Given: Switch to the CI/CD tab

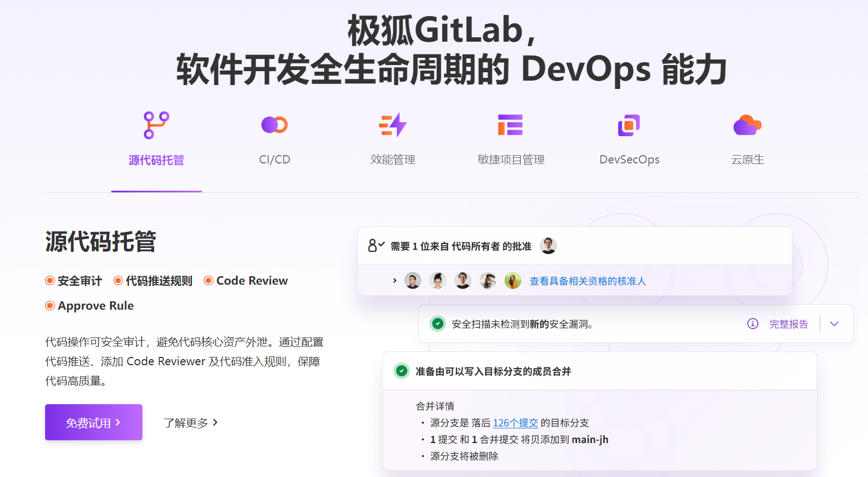Looking at the screenshot, I should [x=274, y=160].
